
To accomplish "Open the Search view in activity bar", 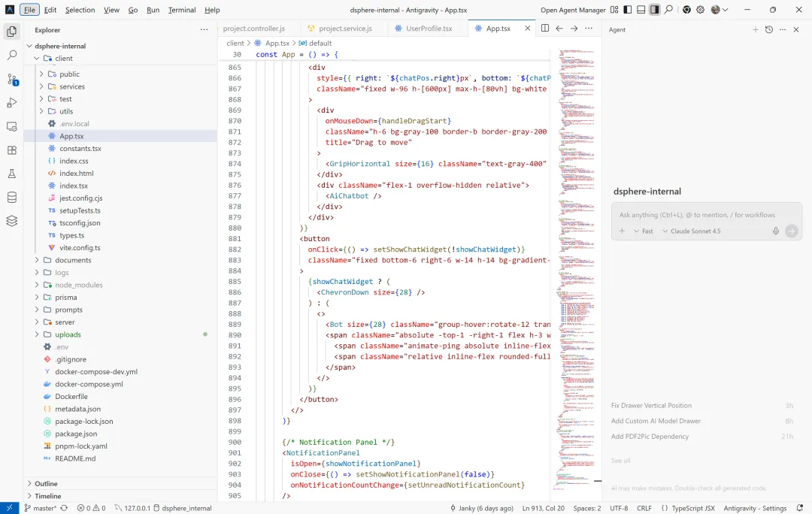I will [x=11, y=56].
